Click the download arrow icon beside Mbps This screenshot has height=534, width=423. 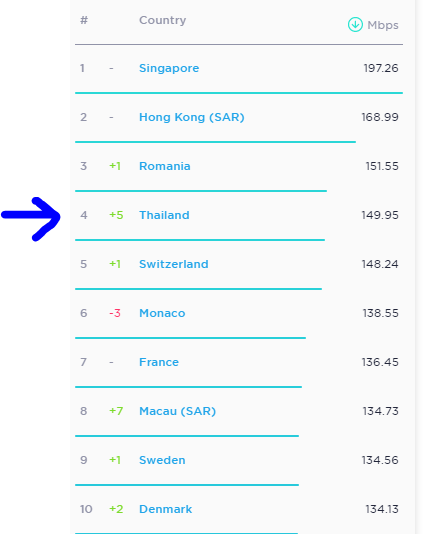coord(355,25)
